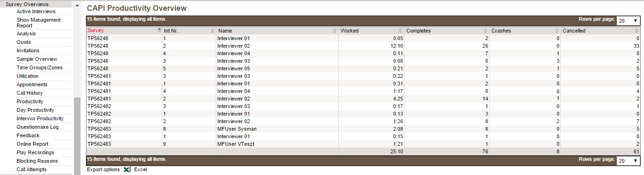This screenshot has height=175, width=644.
Task: Click worked time 2:08
Action: tap(398, 129)
